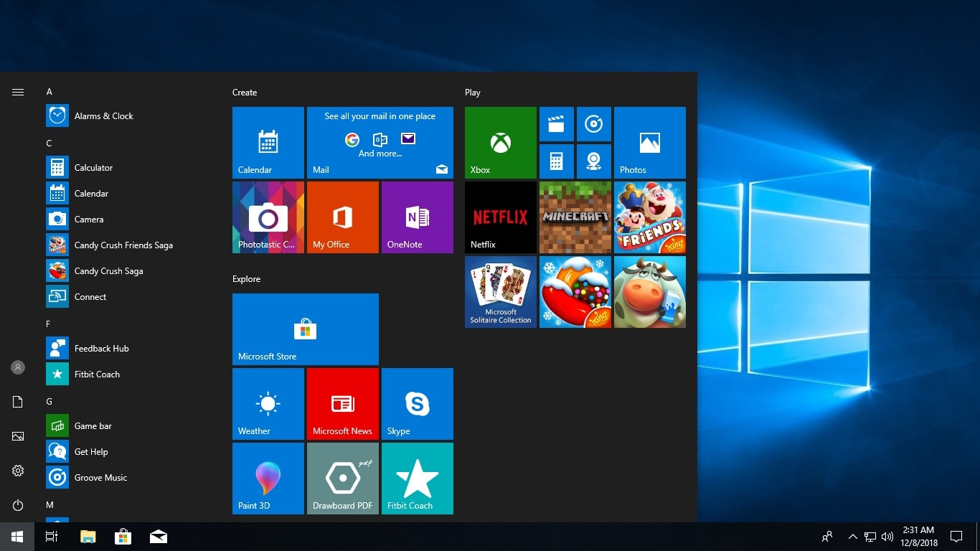The height and width of the screenshot is (551, 980).
Task: Click the Play group heading
Action: [473, 93]
